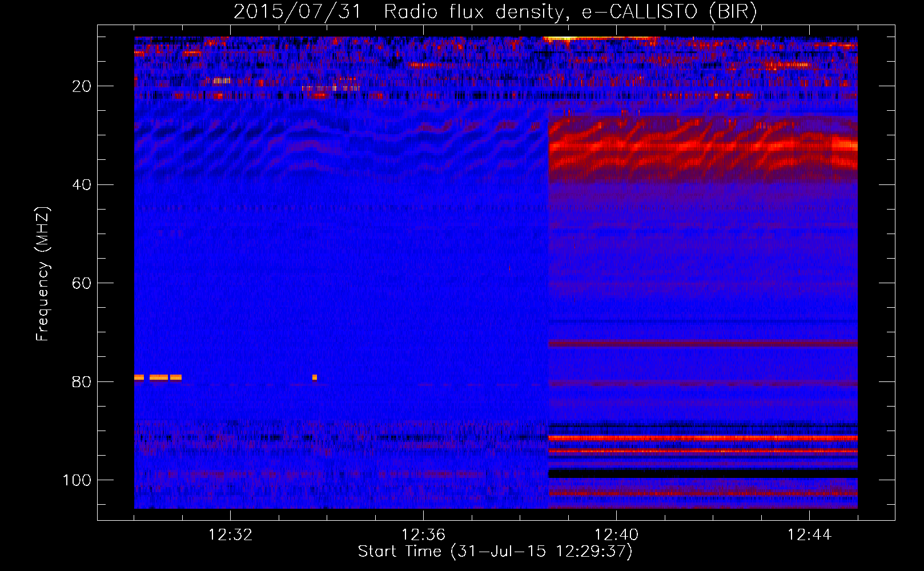Click the 80 frequency tick label
Screen dimensions: 924x571
82,381
